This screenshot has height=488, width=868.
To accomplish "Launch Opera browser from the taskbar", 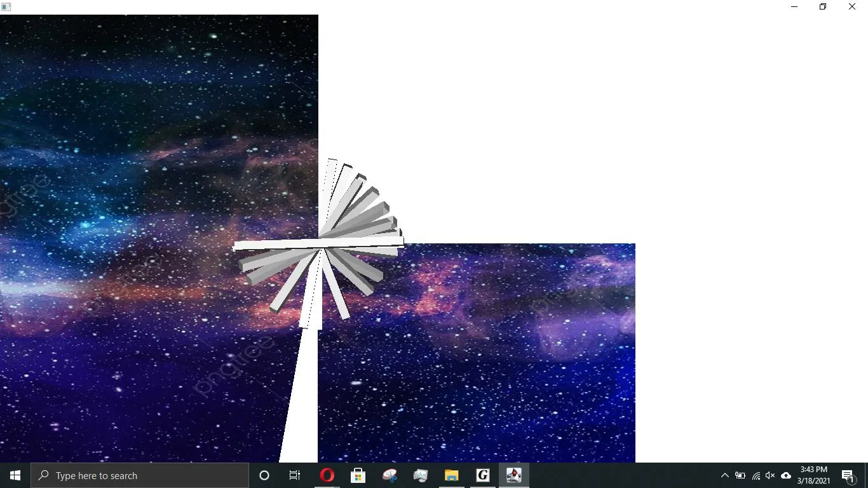I will coord(327,475).
